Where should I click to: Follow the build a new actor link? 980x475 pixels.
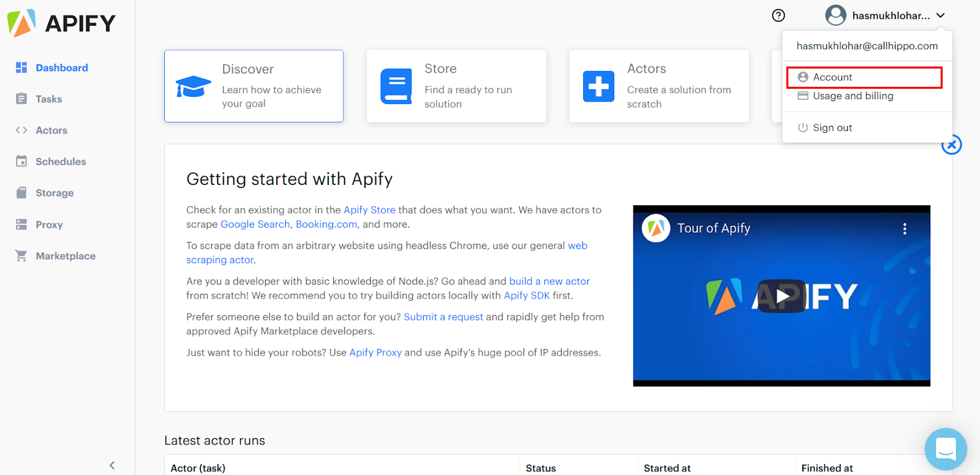(x=549, y=282)
